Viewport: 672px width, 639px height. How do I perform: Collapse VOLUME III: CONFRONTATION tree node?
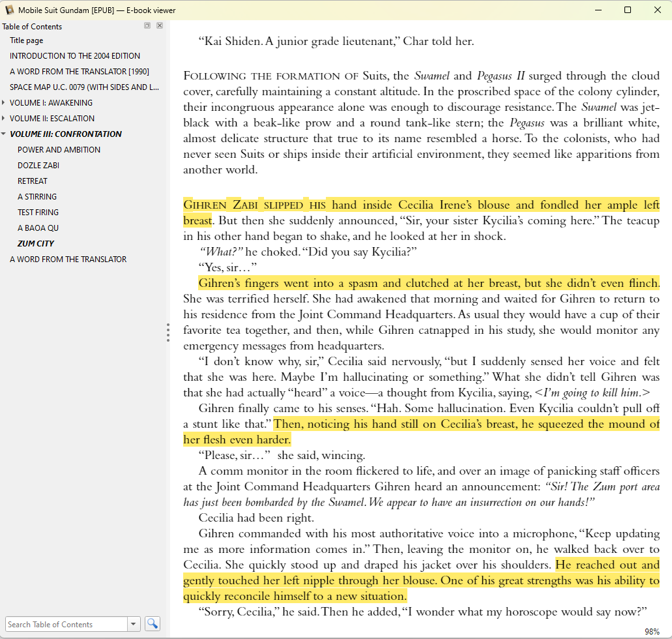(x=3, y=134)
